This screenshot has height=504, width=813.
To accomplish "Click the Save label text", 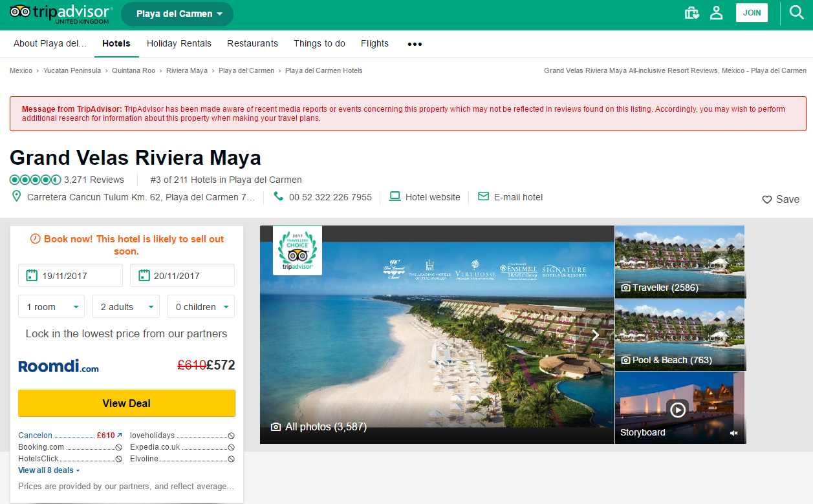I will [788, 200].
